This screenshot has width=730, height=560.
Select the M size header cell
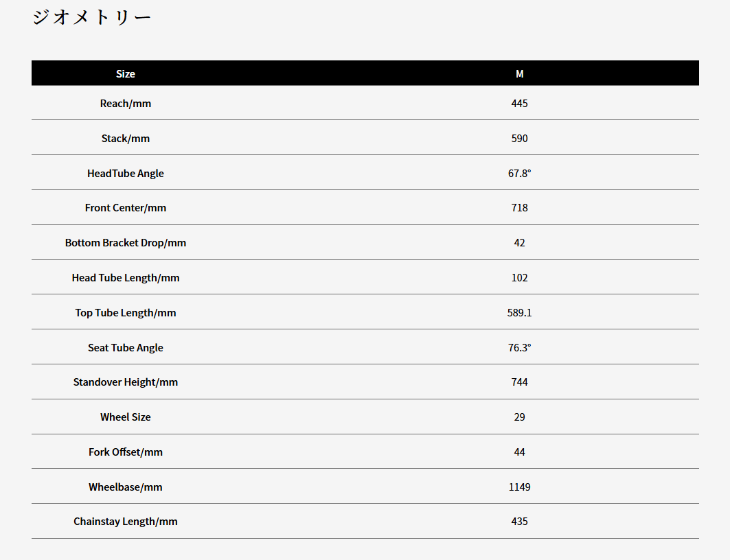(520, 74)
